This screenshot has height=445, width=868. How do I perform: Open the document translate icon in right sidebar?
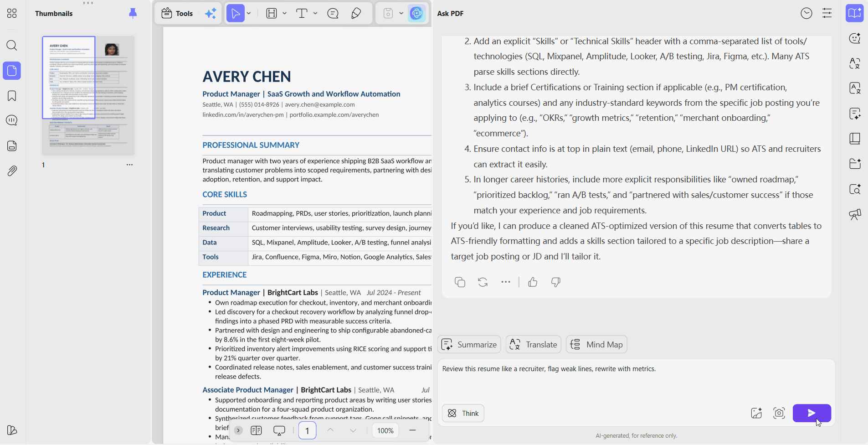[855, 88]
